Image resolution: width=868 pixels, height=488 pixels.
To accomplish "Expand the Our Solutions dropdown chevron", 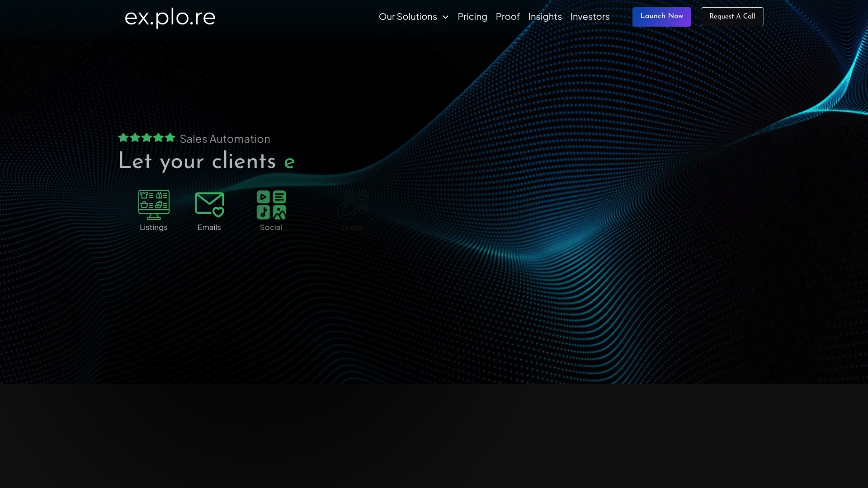I will coord(445,17).
